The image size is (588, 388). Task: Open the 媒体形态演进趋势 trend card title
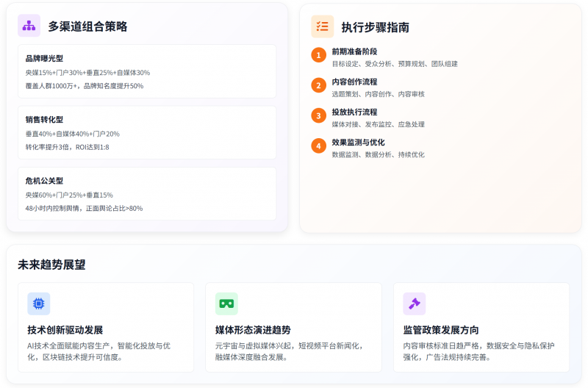253,330
